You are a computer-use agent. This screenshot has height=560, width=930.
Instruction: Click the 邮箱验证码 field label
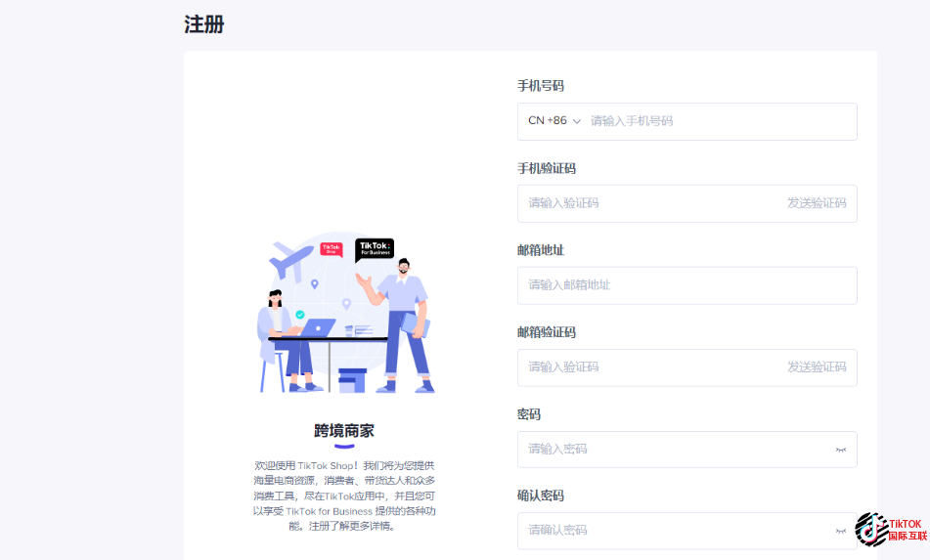(x=547, y=332)
